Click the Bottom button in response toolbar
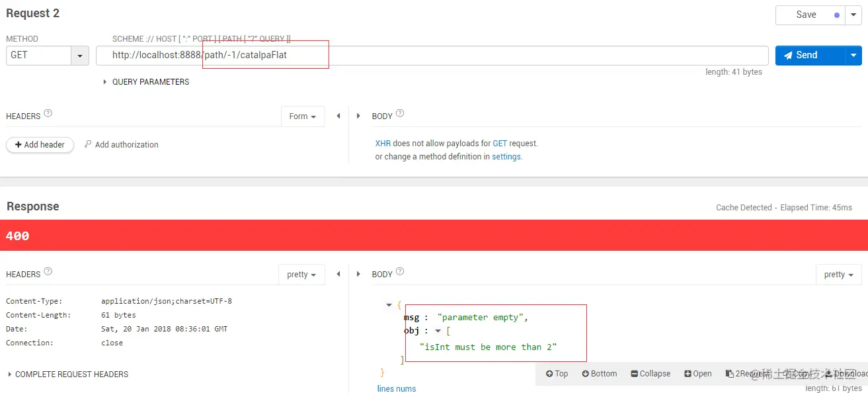The height and width of the screenshot is (393, 868). (x=599, y=374)
